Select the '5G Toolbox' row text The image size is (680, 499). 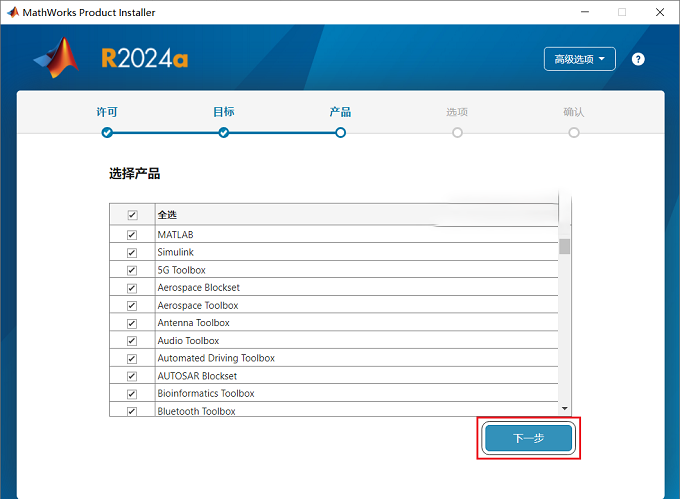pos(181,270)
